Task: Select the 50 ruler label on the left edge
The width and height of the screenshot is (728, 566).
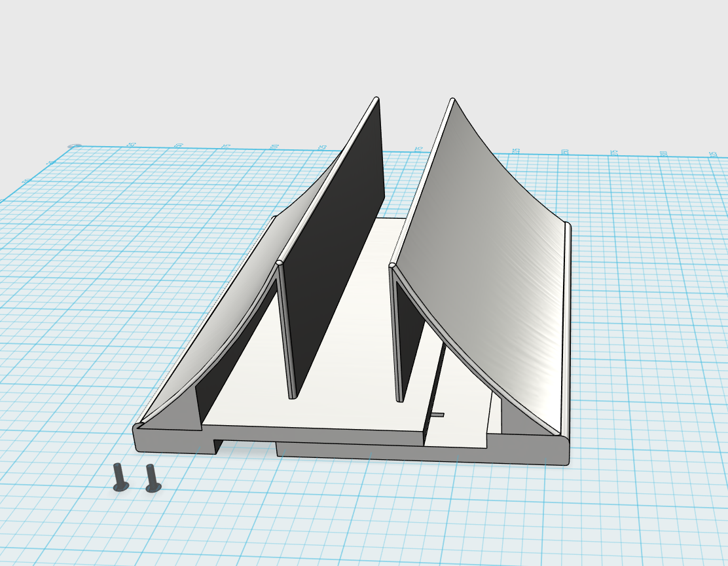Action: [x=179, y=145]
